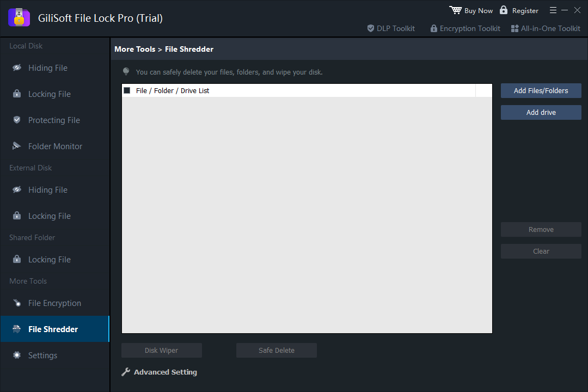
Task: Click the DLP Toolkit shield icon
Action: coord(371,28)
